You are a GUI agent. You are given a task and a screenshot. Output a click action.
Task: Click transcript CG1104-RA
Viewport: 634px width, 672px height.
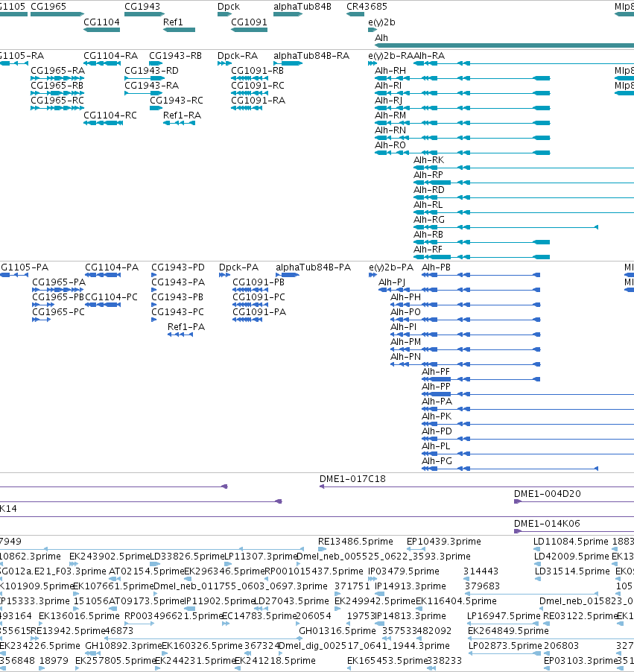pyautogui.click(x=102, y=63)
